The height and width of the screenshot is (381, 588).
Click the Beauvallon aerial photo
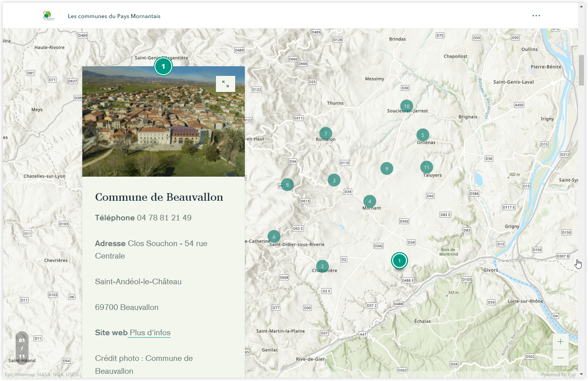tap(163, 121)
